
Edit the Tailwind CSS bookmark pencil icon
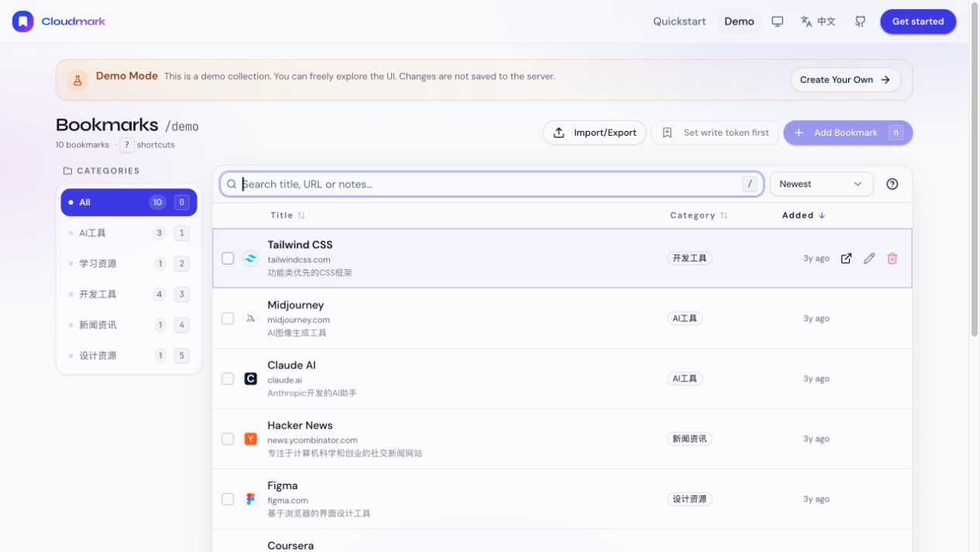(869, 258)
